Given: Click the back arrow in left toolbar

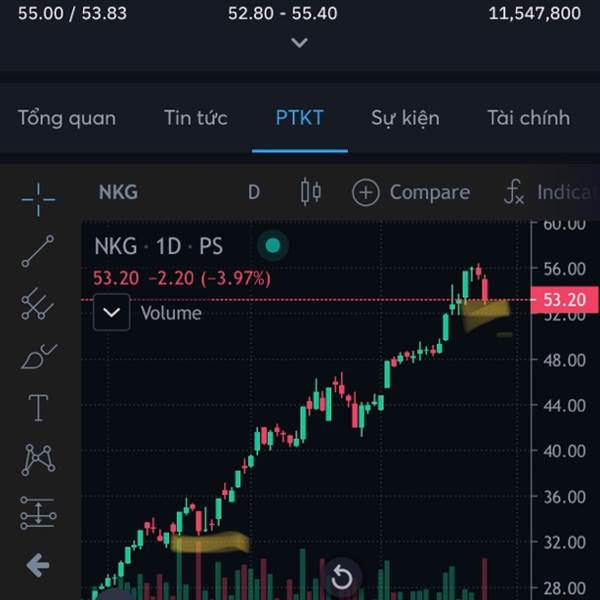Looking at the screenshot, I should coord(38,565).
